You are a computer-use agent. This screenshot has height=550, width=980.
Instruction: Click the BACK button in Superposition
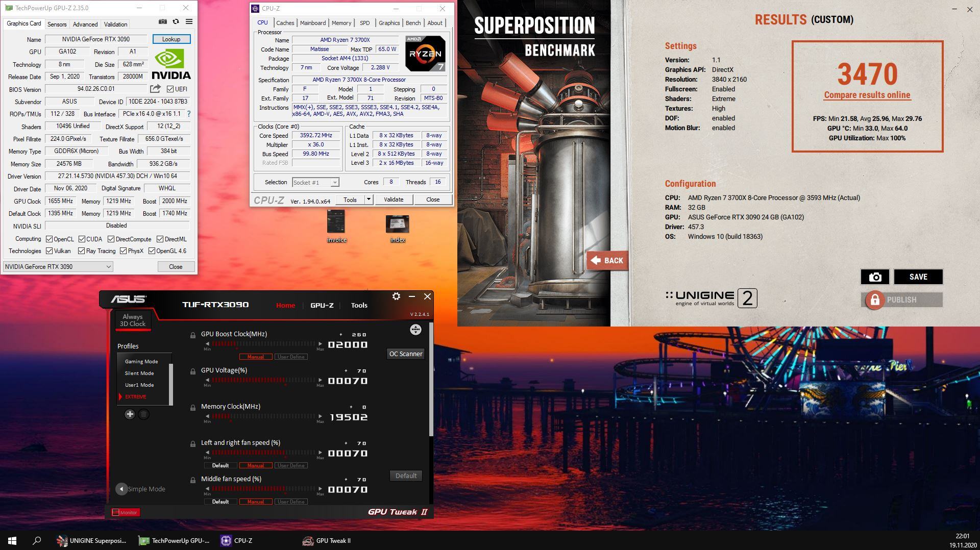pos(607,260)
